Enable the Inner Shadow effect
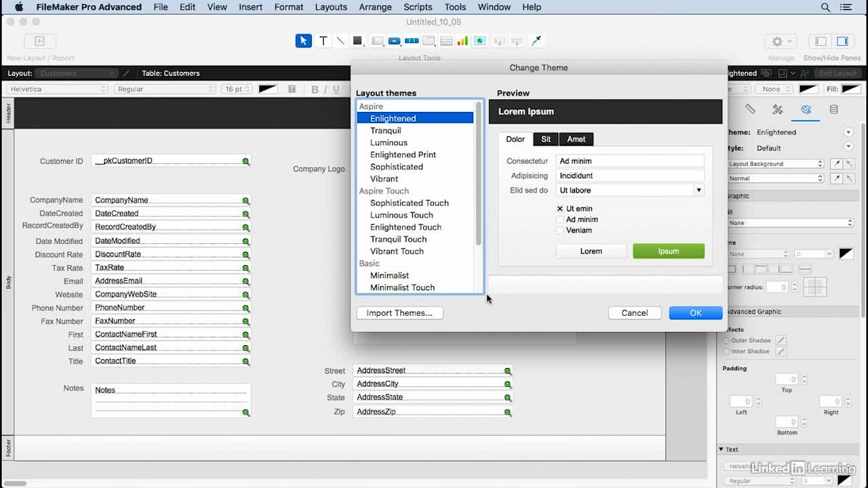The width and height of the screenshot is (868, 488). (x=727, y=351)
